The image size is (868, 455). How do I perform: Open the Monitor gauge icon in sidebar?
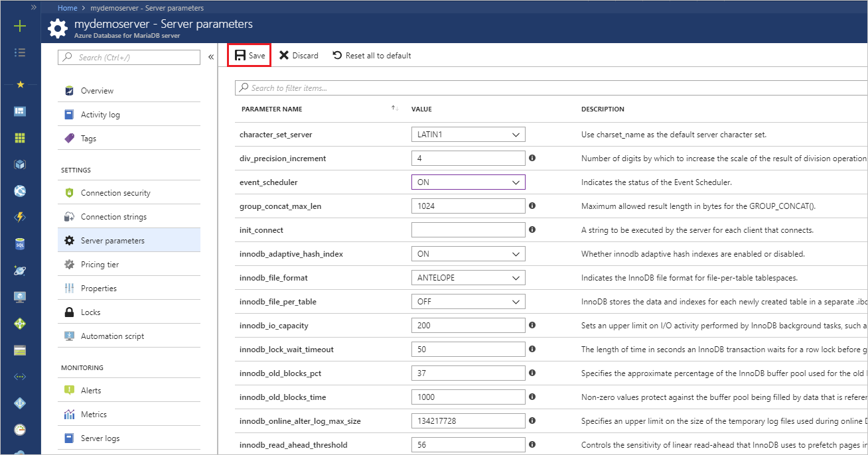tap(20, 430)
